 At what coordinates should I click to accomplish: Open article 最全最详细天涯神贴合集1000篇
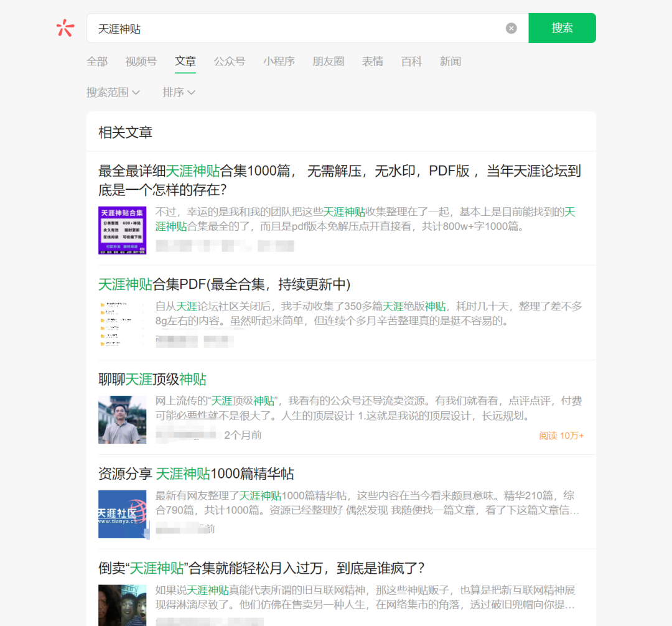[340, 180]
